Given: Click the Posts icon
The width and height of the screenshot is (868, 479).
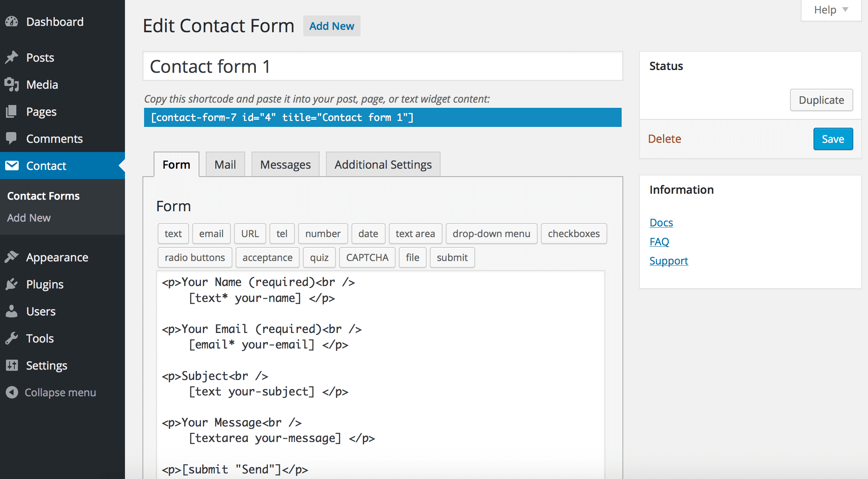Looking at the screenshot, I should 12,57.
